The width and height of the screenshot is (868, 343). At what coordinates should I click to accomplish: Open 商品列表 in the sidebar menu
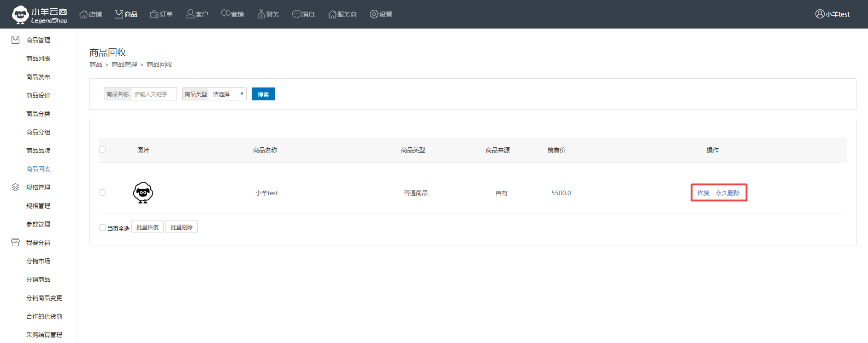pos(38,58)
